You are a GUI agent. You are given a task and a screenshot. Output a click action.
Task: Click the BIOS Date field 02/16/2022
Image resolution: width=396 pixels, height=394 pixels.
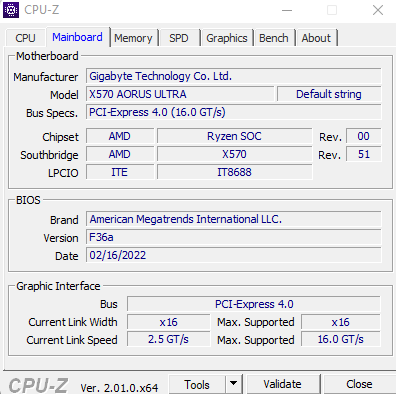pos(234,255)
